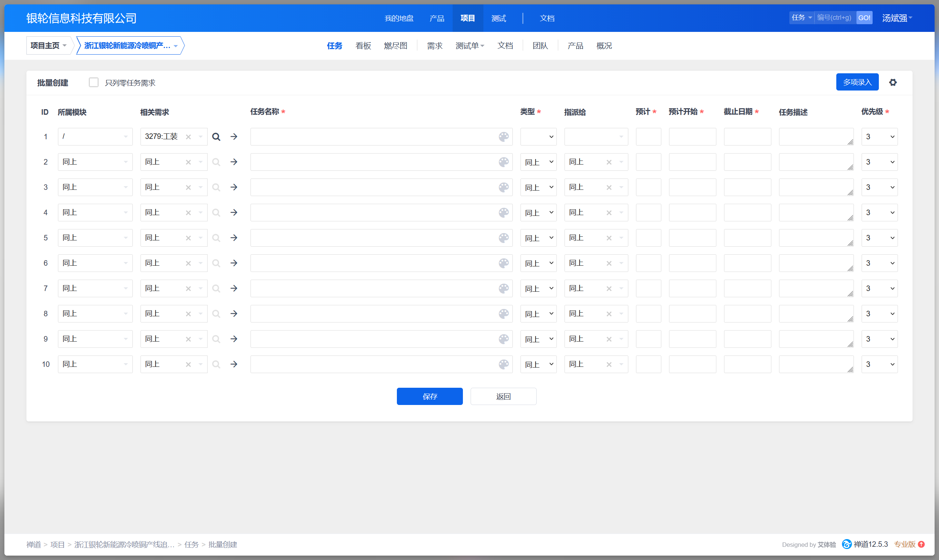Click the search icon in row 1

[216, 137]
